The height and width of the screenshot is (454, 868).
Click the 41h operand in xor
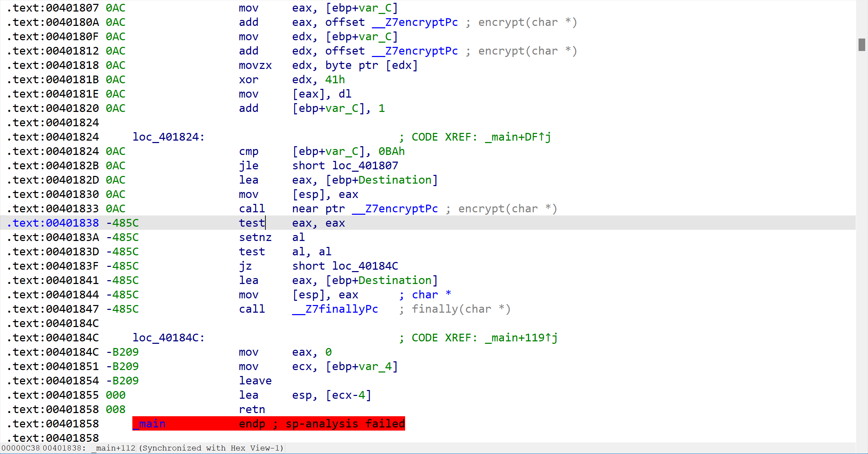[x=335, y=80]
